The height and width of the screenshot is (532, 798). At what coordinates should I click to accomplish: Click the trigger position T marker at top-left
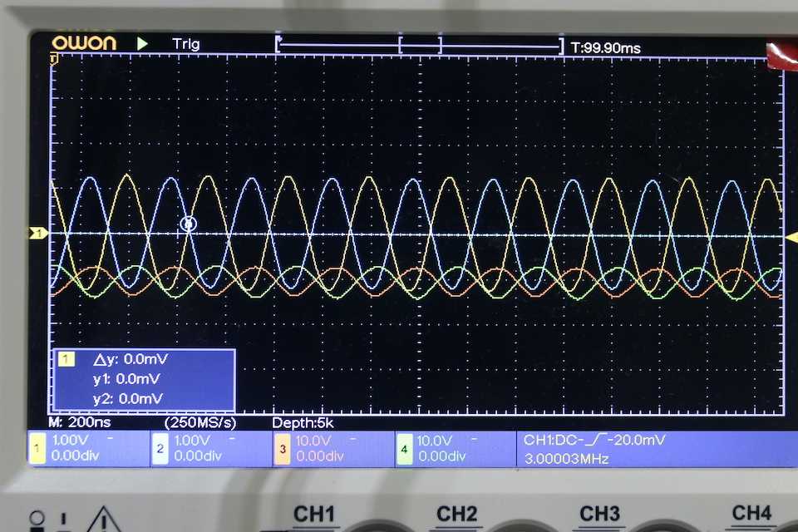tap(53, 60)
